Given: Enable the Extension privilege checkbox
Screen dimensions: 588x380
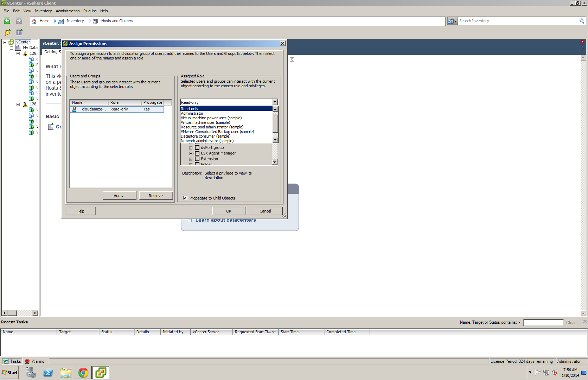Looking at the screenshot, I should (197, 159).
